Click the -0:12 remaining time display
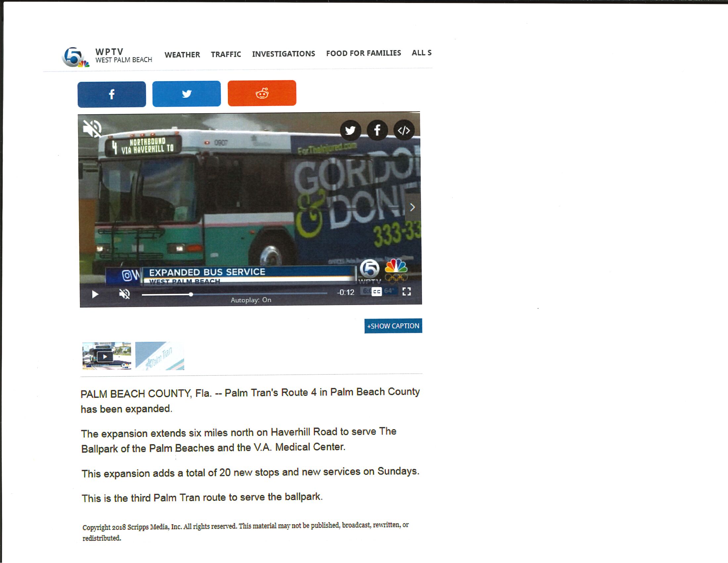 pos(346,292)
